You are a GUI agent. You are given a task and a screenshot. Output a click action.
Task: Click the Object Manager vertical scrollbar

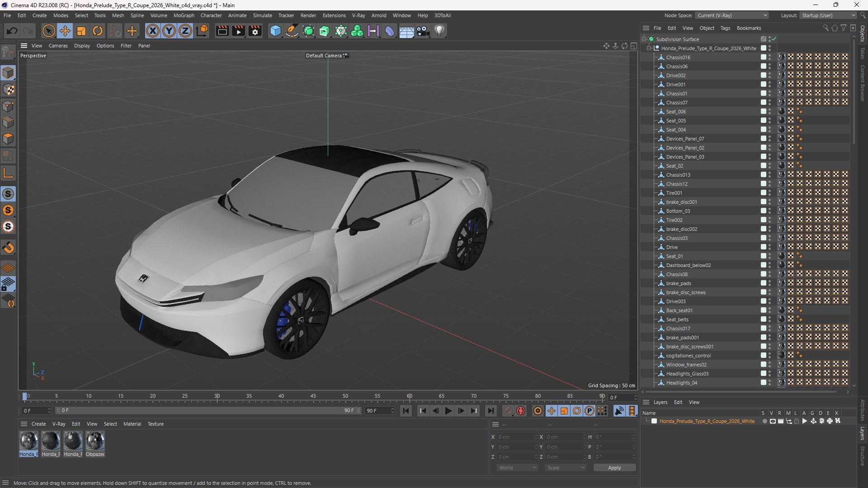click(854, 93)
